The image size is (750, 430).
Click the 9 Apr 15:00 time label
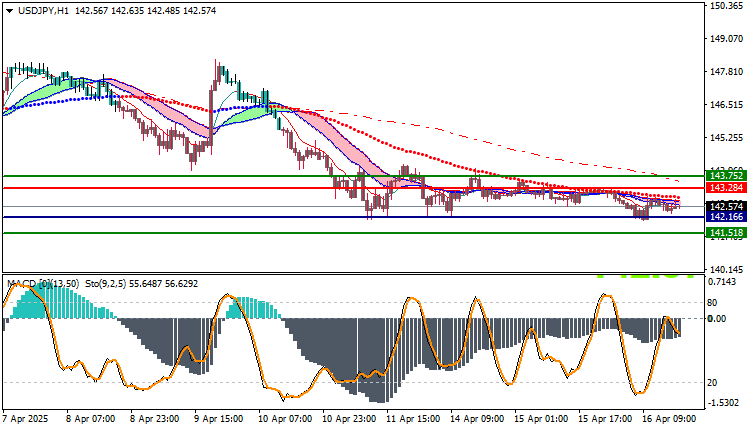pos(219,419)
